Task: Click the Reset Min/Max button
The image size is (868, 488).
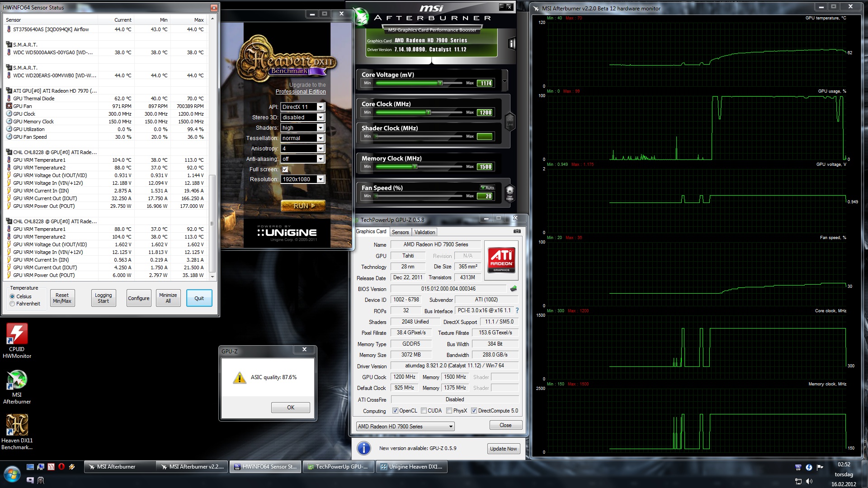Action: click(x=62, y=298)
